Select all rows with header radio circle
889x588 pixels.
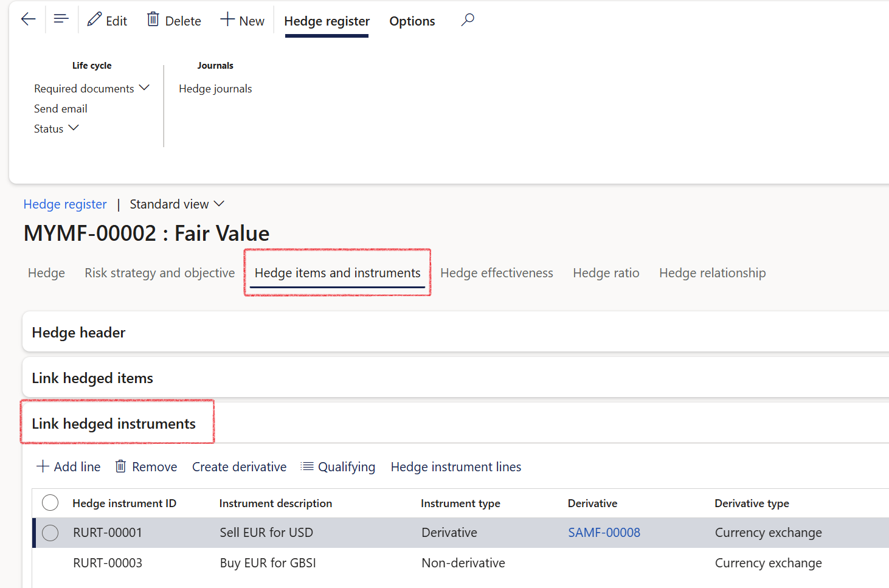(x=50, y=503)
